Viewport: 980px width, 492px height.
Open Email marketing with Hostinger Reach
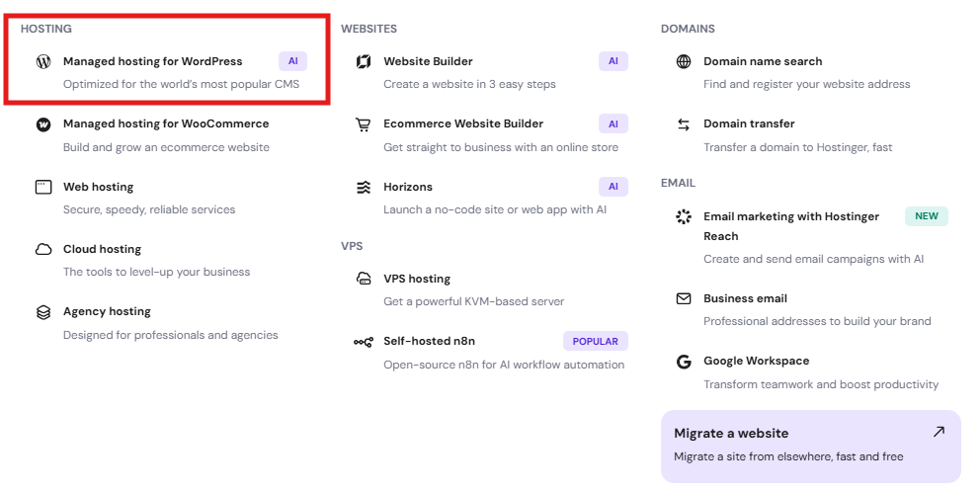coord(791,226)
